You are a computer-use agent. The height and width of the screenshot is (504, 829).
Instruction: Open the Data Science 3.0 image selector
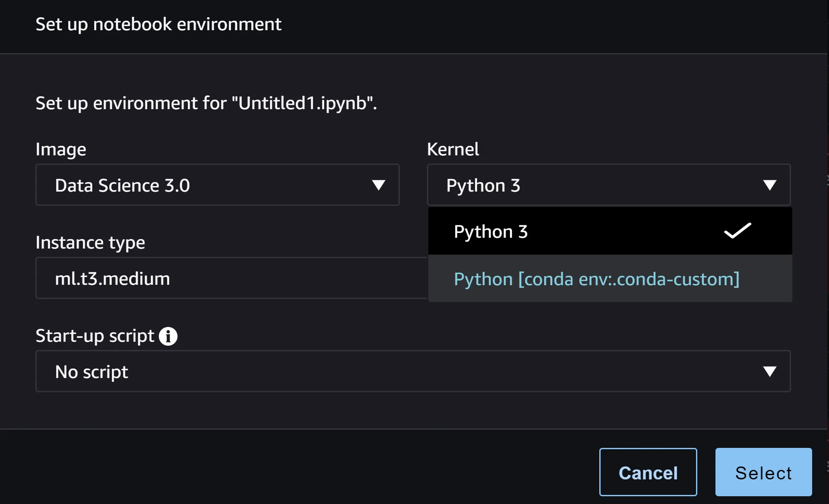(217, 185)
